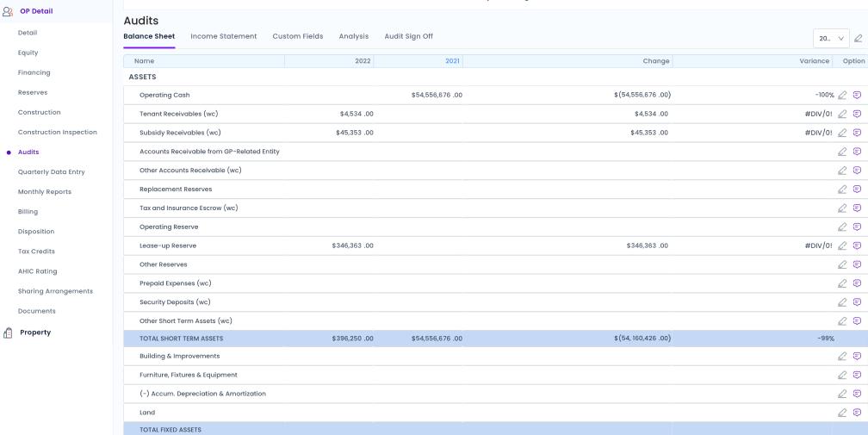Open comment icon for Tenant Receivables row
The image size is (868, 435).
(x=857, y=114)
